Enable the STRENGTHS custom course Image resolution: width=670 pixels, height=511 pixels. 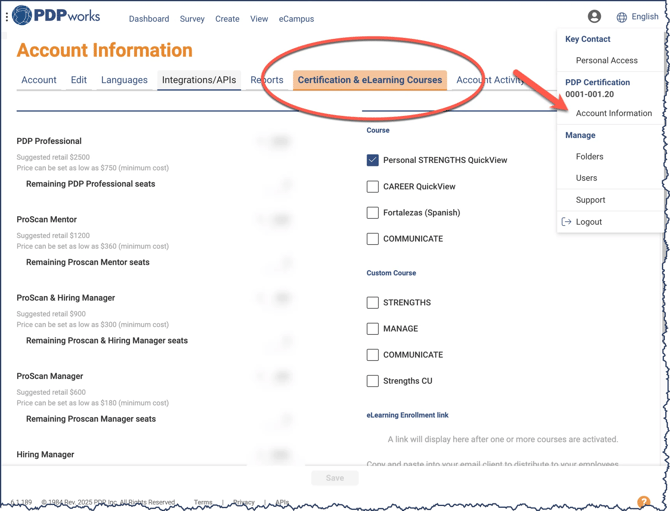click(373, 302)
